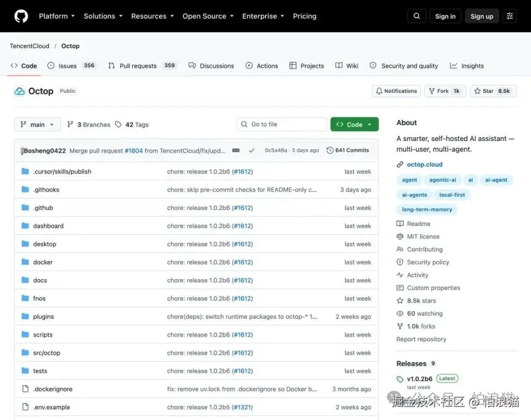Viewport: 531px width, 420px height.
Task: Open the Notifications button
Action: [x=396, y=91]
